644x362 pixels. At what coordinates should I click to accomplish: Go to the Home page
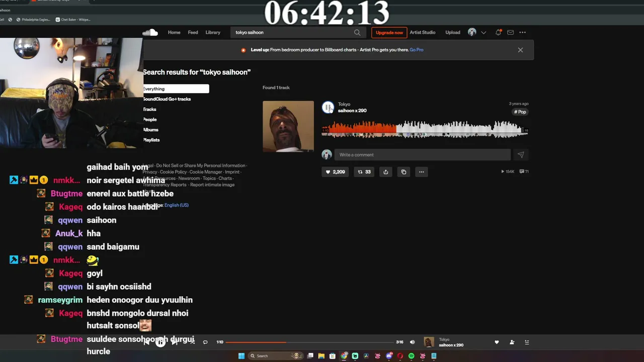pyautogui.click(x=174, y=32)
